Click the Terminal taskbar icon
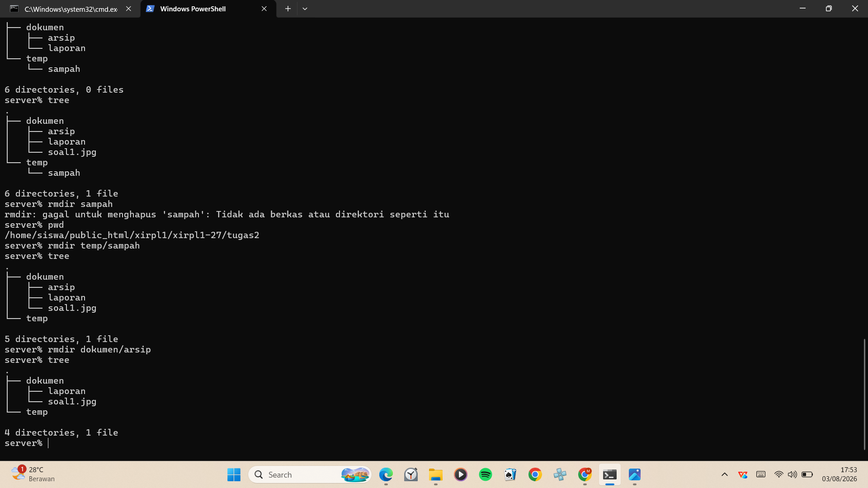Image resolution: width=868 pixels, height=488 pixels. (x=609, y=475)
